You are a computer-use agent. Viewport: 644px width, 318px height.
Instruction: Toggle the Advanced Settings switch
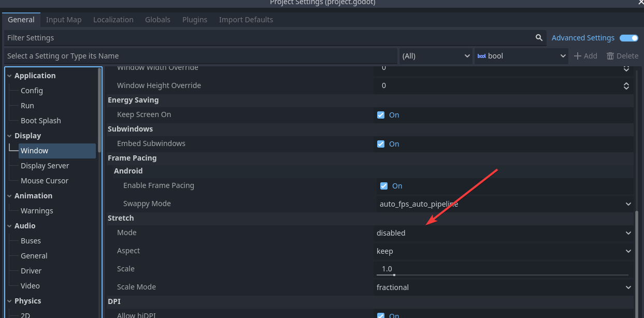point(628,38)
